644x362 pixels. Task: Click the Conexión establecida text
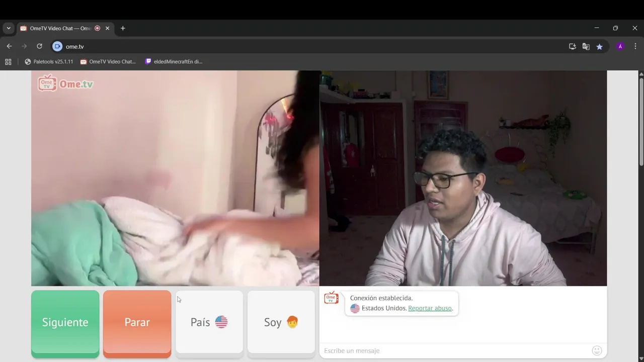[x=381, y=298]
